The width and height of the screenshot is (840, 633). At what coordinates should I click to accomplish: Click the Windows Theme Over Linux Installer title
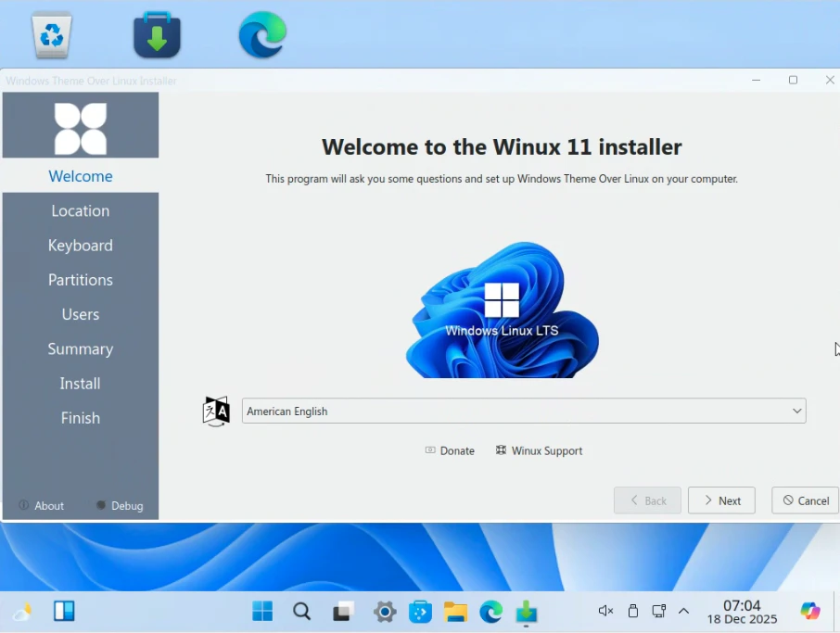pos(91,81)
